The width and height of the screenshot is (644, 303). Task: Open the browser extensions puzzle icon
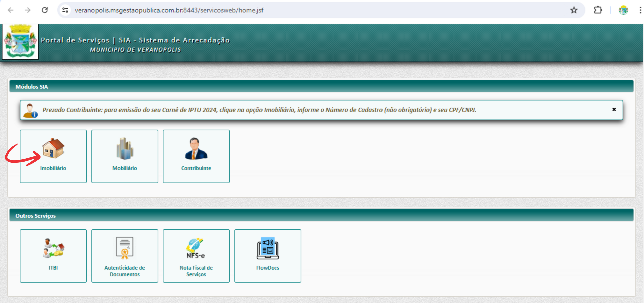pyautogui.click(x=598, y=10)
